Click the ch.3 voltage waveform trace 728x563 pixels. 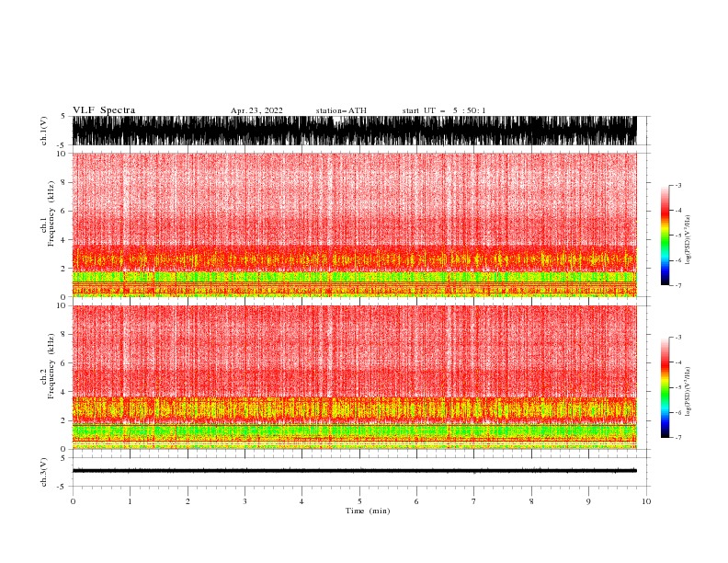pos(354,471)
